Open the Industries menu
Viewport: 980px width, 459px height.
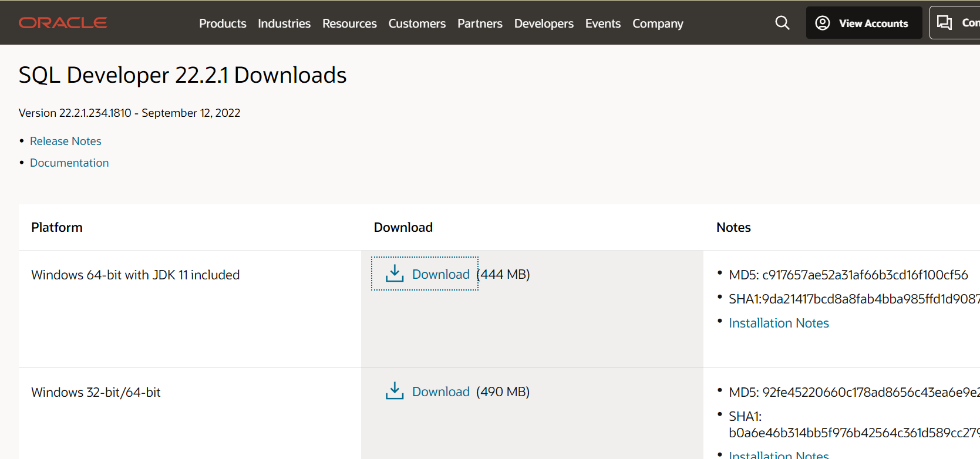(284, 23)
